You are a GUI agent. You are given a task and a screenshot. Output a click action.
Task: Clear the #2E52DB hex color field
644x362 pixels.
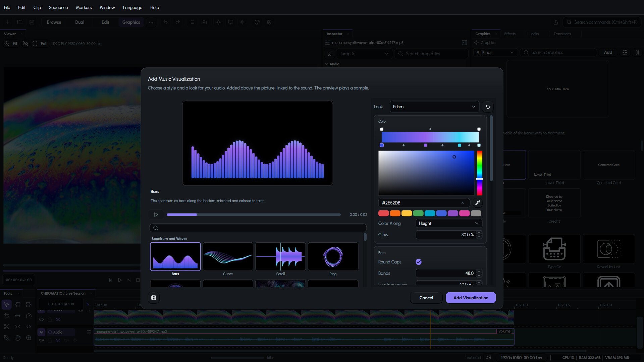point(463,203)
